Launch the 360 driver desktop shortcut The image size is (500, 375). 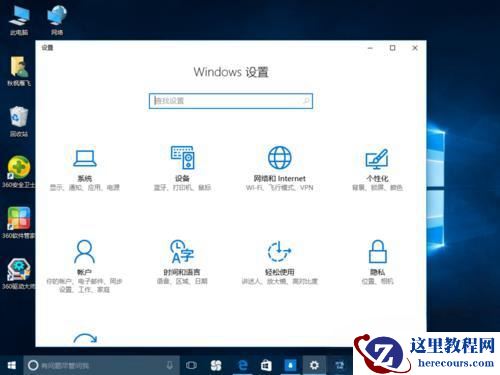(x=19, y=273)
